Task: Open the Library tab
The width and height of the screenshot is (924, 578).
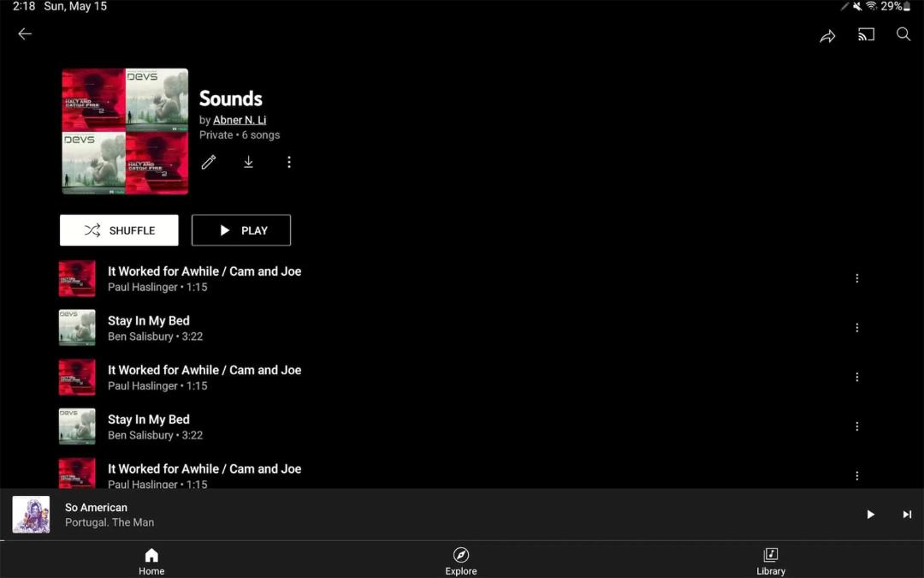Action: (771, 561)
